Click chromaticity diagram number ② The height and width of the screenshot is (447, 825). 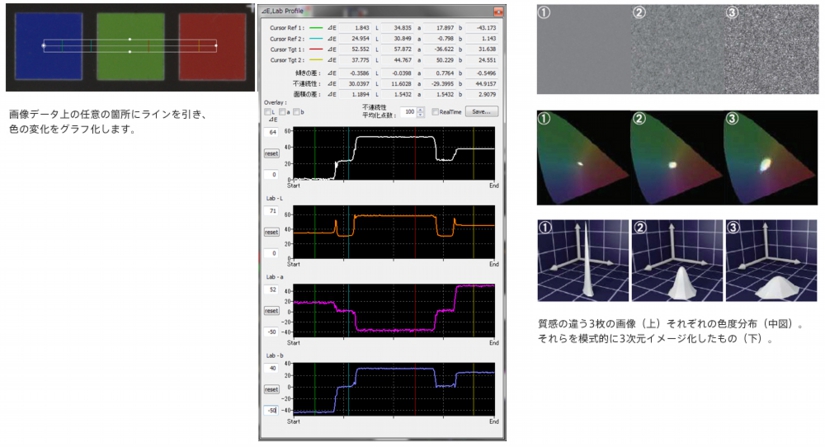678,157
